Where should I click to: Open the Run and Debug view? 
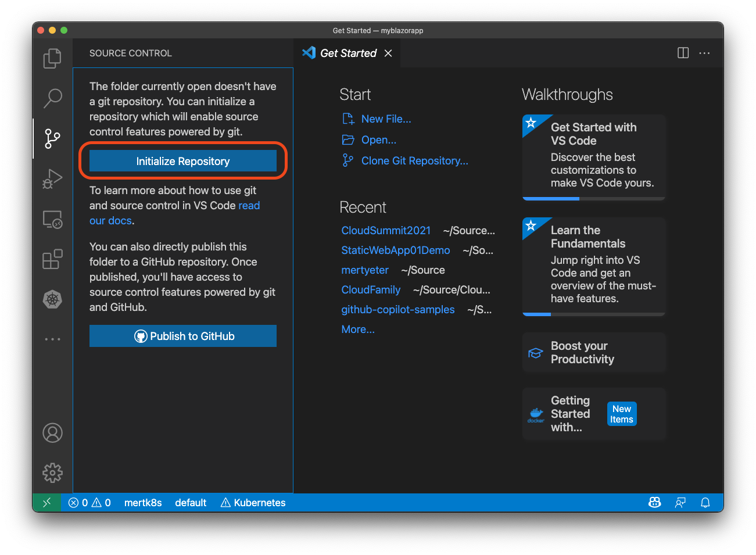52,178
